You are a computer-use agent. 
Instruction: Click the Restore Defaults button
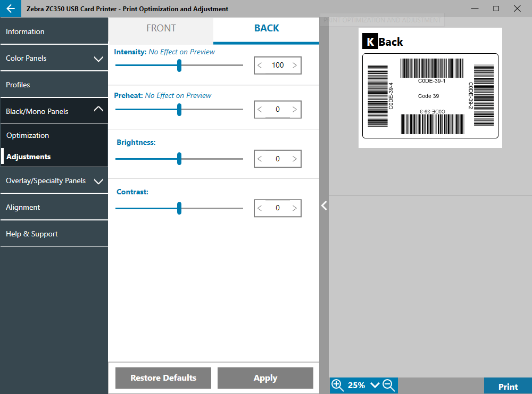point(163,378)
